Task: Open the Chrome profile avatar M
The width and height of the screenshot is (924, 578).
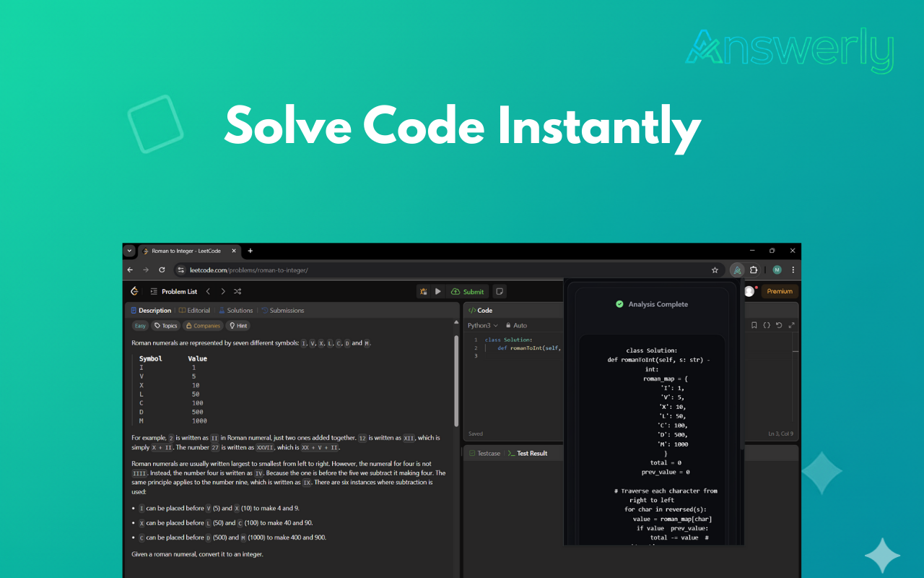Action: [x=777, y=269]
